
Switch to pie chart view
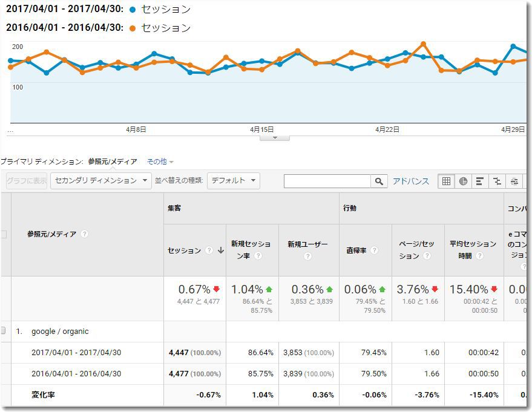pos(463,181)
